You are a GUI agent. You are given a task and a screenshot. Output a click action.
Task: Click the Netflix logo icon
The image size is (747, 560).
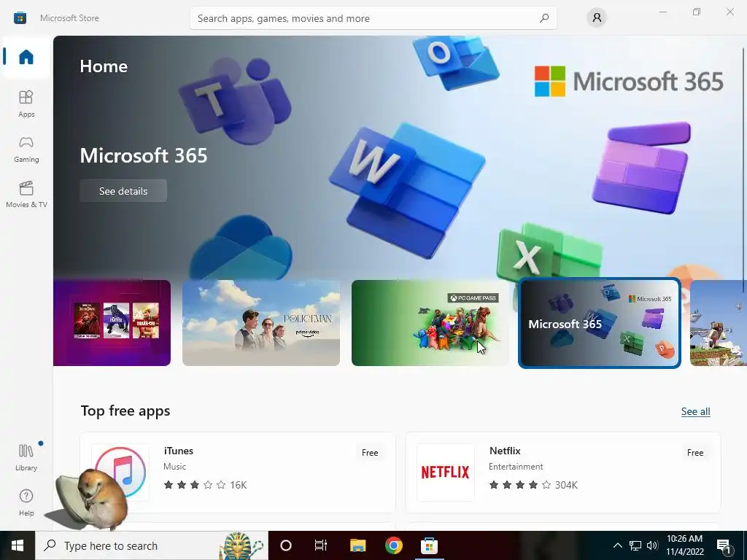tap(446, 472)
